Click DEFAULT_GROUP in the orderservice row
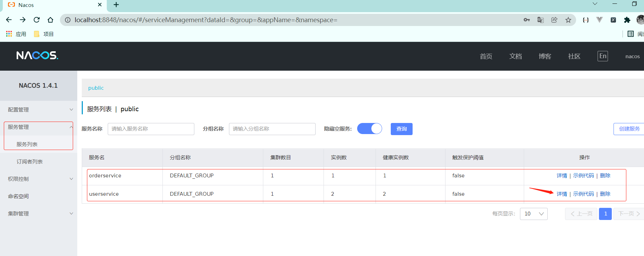This screenshot has width=644, height=256. pyautogui.click(x=192, y=176)
